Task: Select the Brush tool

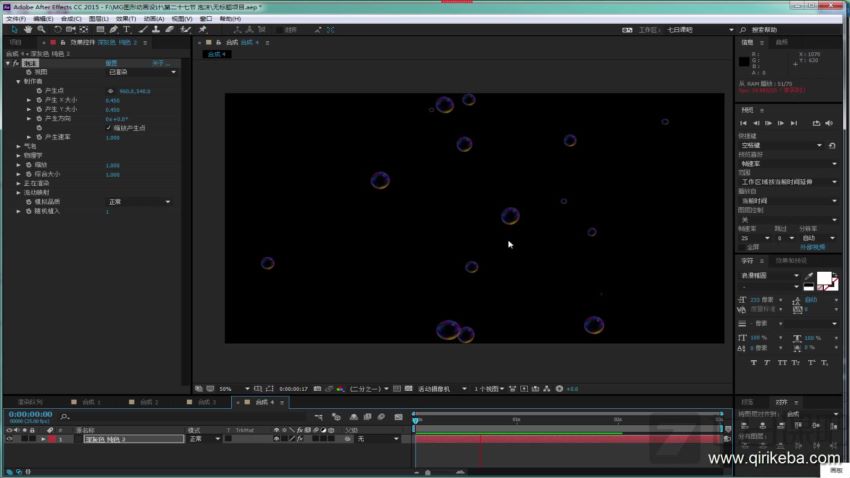Action: pyautogui.click(x=143, y=30)
